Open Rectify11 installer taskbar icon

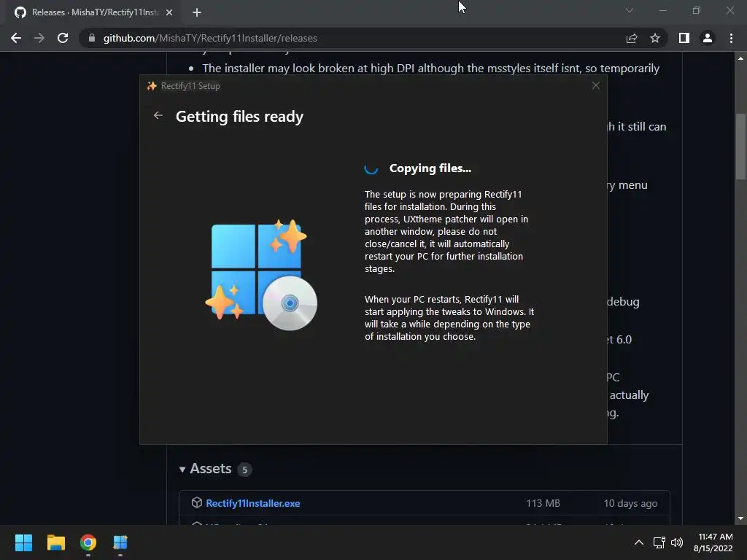(x=120, y=542)
